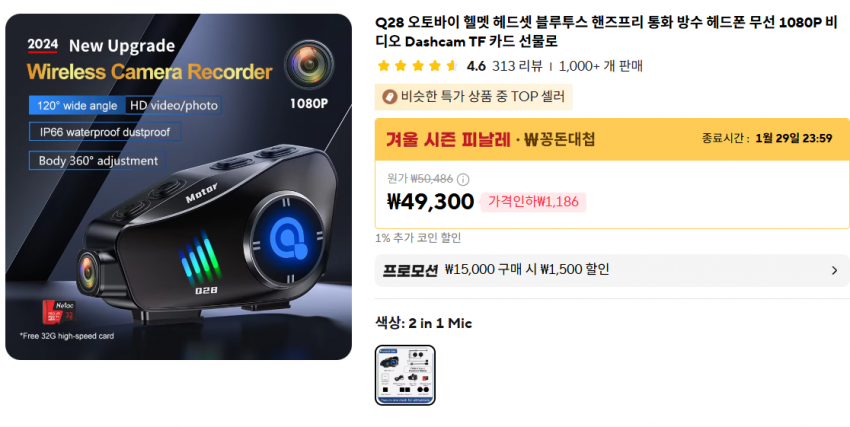Click the 1,000+ 개 판매 sold count
The height and width of the screenshot is (427, 850).
click(601, 66)
